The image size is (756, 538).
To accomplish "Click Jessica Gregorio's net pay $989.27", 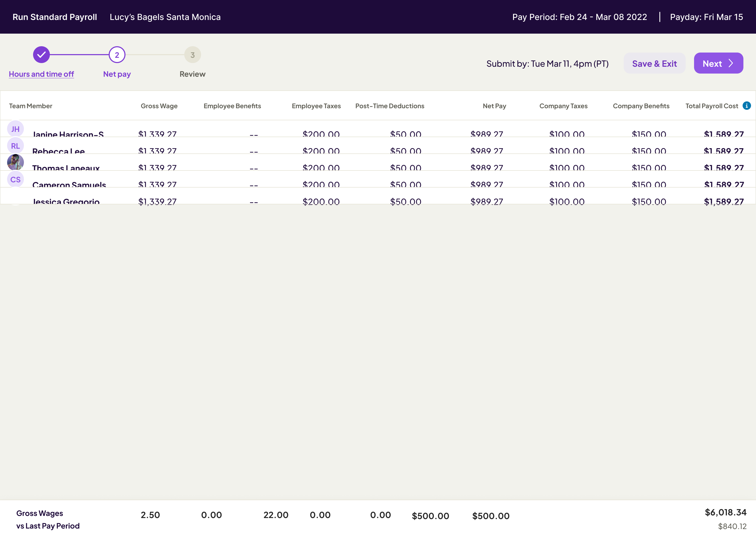I will click(x=487, y=201).
